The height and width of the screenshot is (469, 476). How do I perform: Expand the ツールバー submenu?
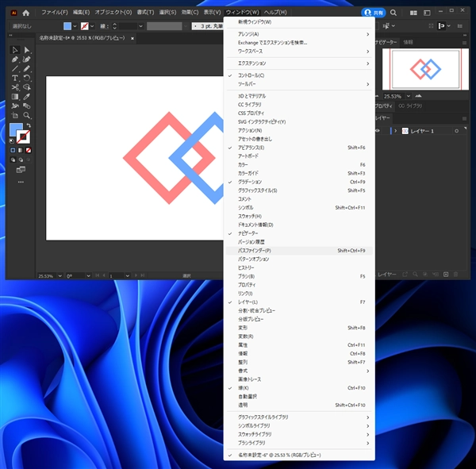[x=299, y=84]
